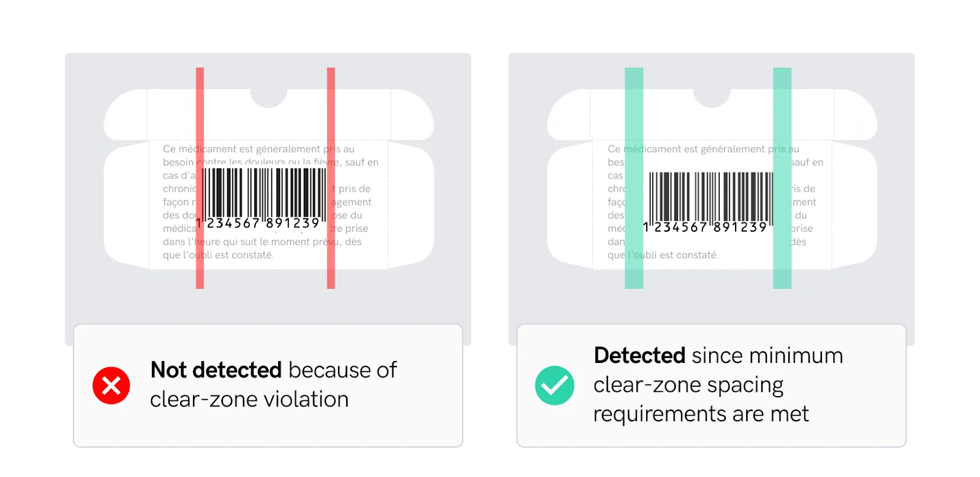Click the notch atop the left package
This screenshot has height=477, width=980.
coord(268,97)
